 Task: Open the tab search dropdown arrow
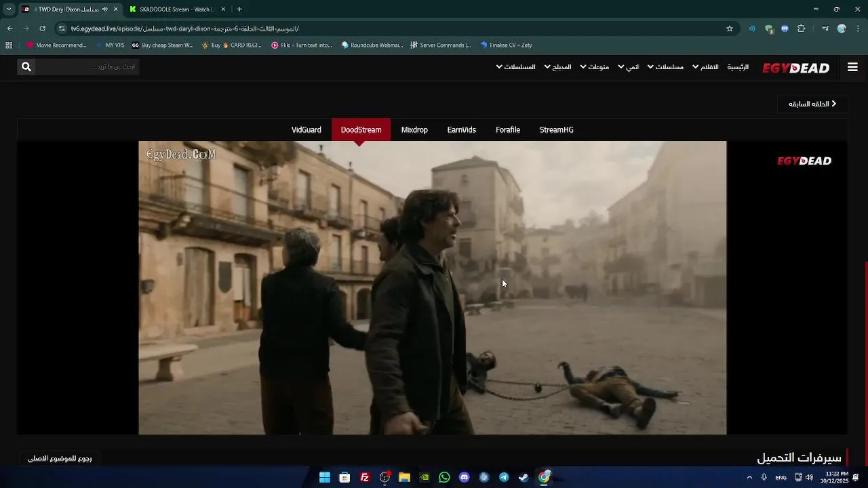click(9, 9)
